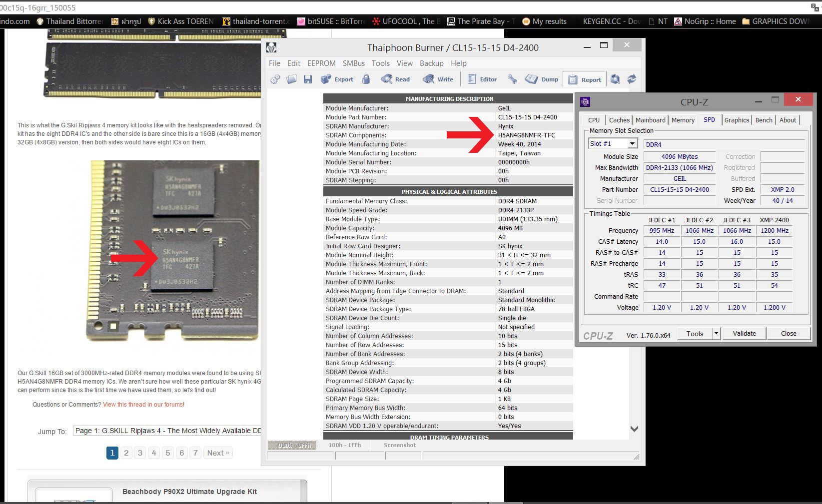Viewport: 822px width, 504px height.
Task: Click the refresh arrows icon
Action: click(632, 79)
